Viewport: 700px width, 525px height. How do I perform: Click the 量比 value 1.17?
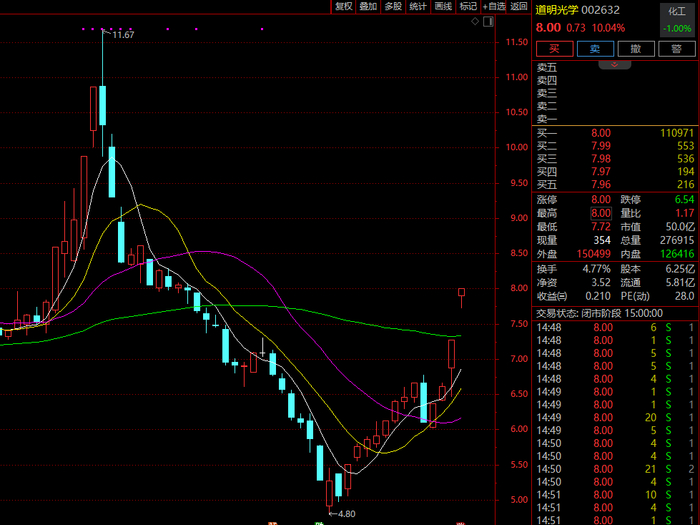point(685,213)
